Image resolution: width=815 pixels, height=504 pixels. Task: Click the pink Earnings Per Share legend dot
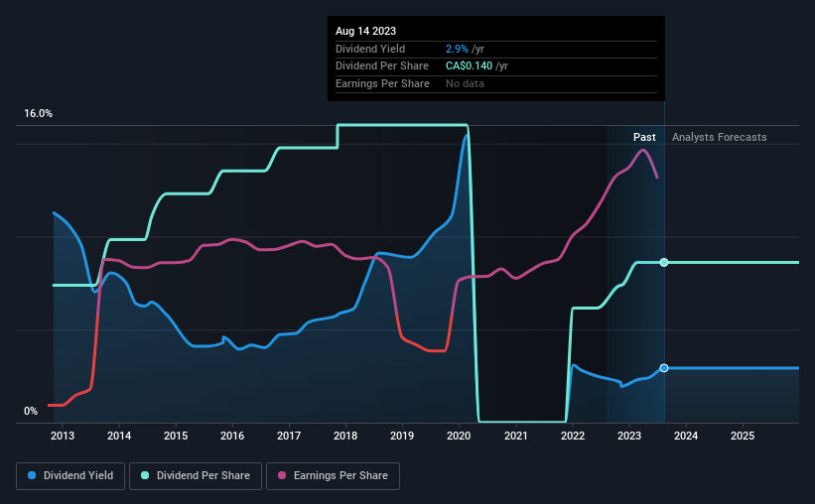[x=282, y=475]
